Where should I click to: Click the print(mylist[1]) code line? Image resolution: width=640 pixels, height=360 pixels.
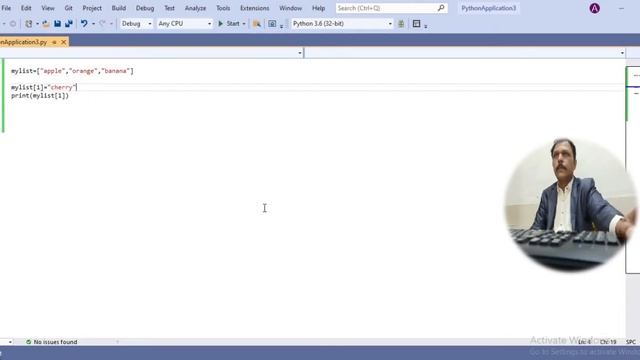tap(40, 96)
